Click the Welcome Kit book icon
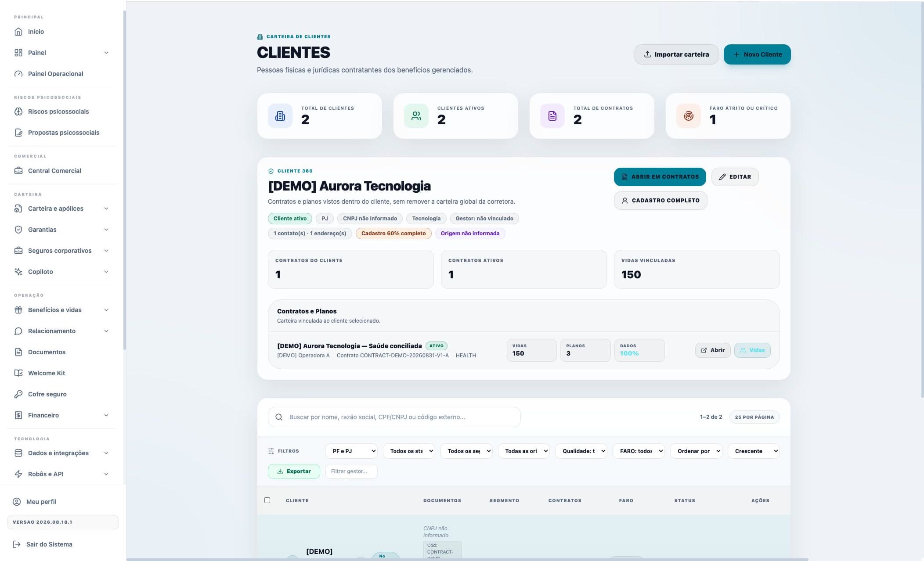 [18, 373]
